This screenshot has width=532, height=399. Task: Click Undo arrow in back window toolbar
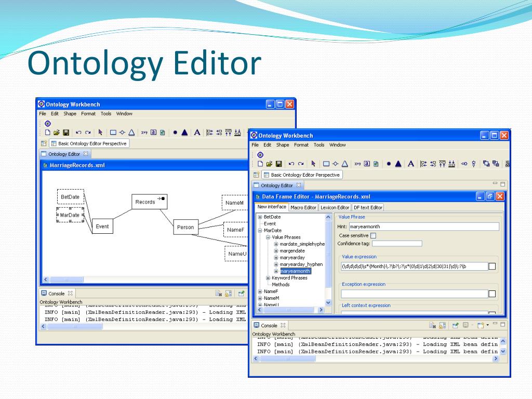(x=79, y=132)
